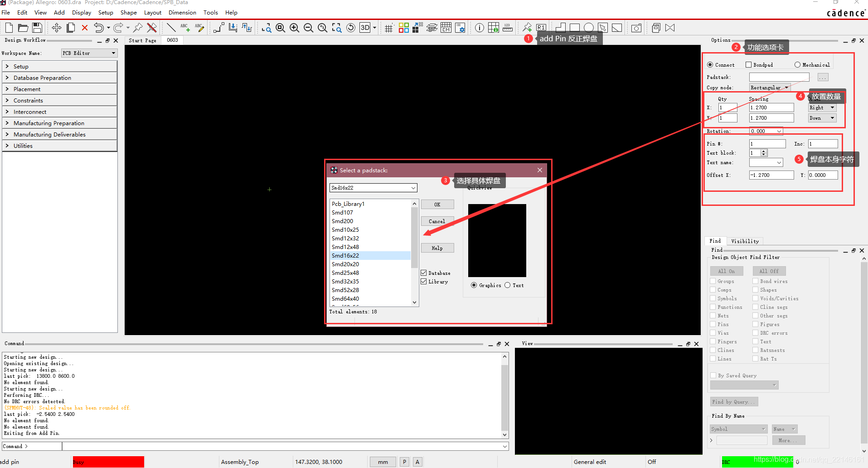This screenshot has width=868, height=468.
Task: Open the Workspace Name PCB Editor dropdown
Action: tap(89, 53)
